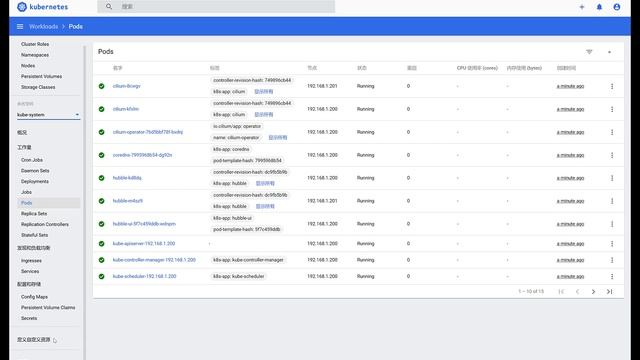Open Deployments in sidebar
The width and height of the screenshot is (640, 360).
tap(35, 182)
